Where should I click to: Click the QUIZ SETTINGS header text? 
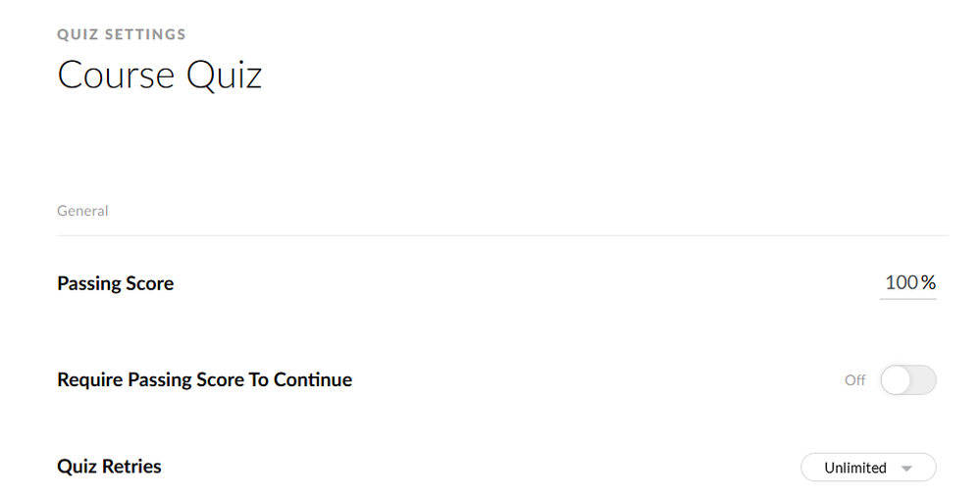pos(122,34)
